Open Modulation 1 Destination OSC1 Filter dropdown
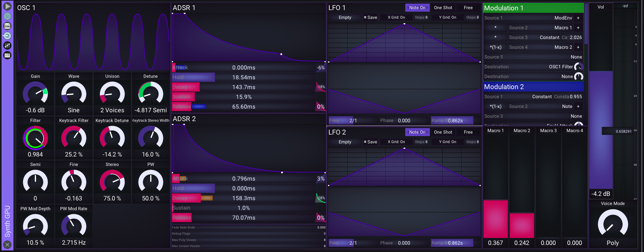 pyautogui.click(x=528, y=67)
